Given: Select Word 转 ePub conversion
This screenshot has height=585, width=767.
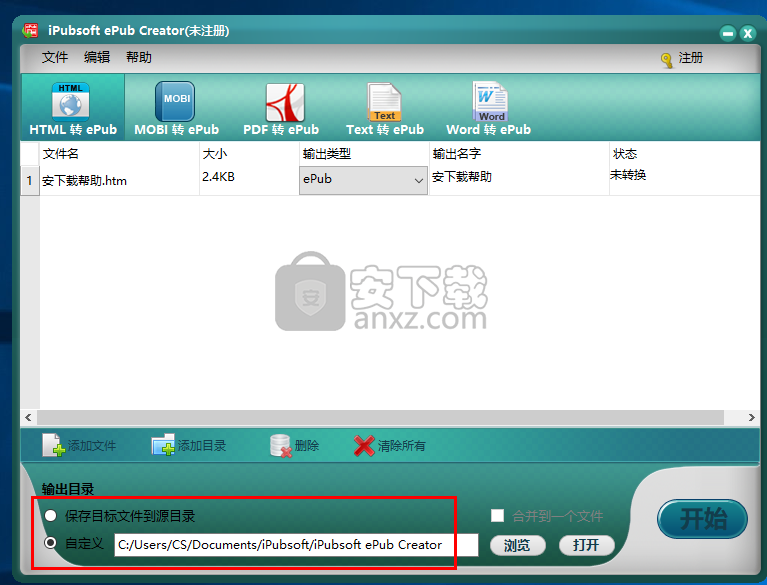Looking at the screenshot, I should tap(489, 108).
